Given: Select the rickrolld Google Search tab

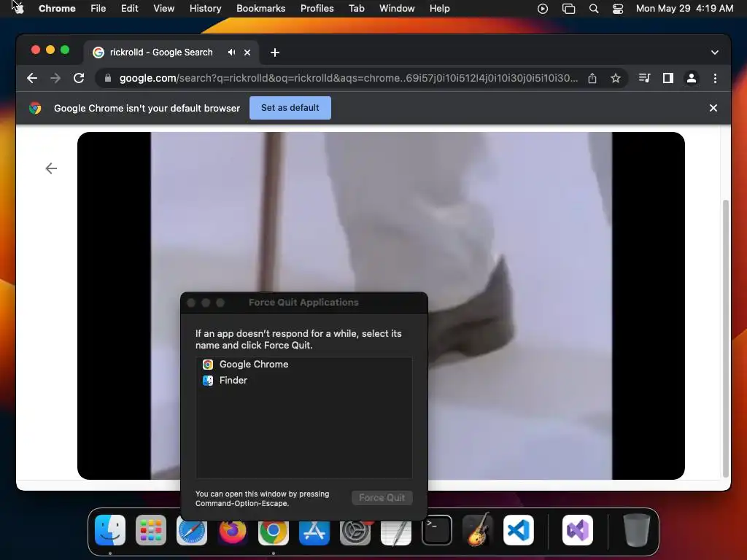Looking at the screenshot, I should tap(161, 52).
